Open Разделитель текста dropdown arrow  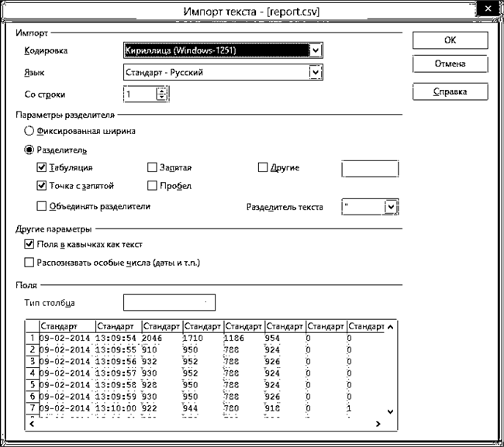coord(391,207)
